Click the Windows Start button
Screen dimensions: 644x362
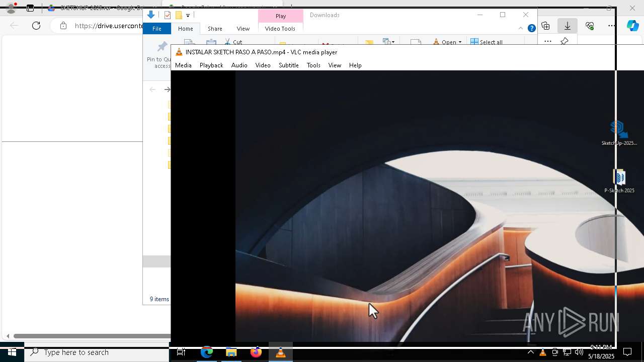12,352
